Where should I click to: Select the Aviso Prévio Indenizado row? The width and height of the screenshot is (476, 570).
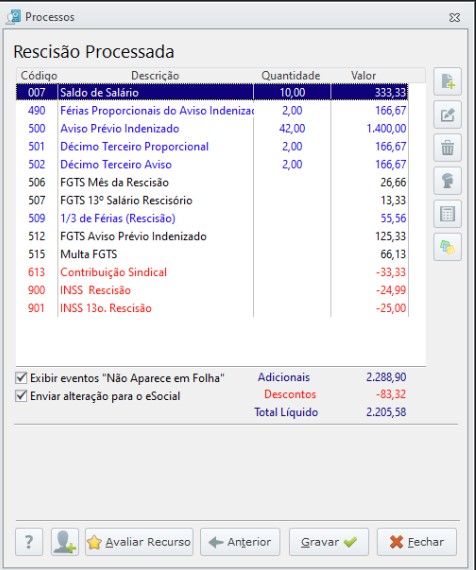pos(212,129)
